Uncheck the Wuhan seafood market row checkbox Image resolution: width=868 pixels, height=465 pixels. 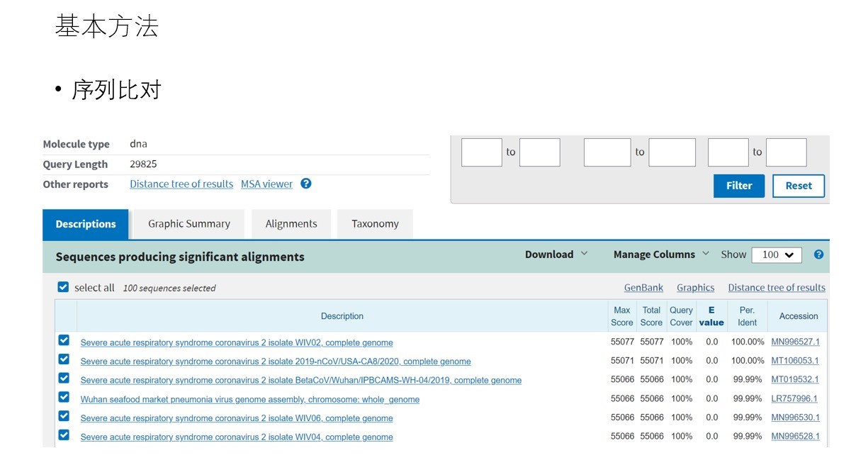[64, 398]
